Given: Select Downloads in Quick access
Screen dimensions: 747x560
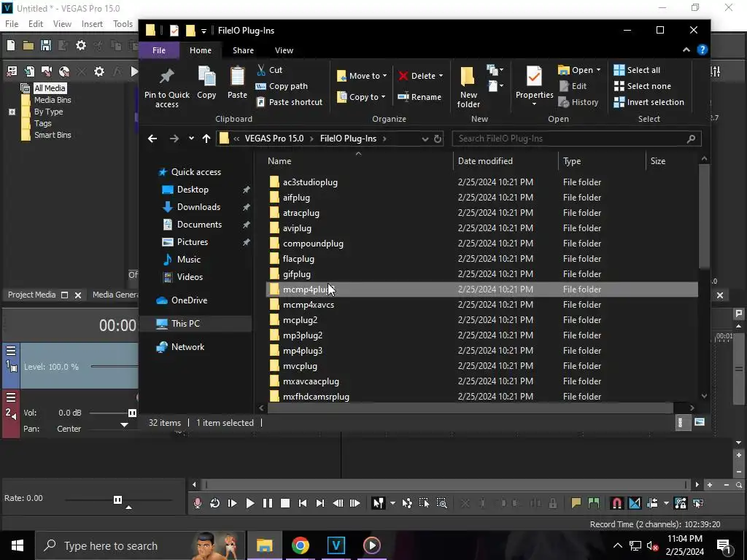Looking at the screenshot, I should (198, 207).
